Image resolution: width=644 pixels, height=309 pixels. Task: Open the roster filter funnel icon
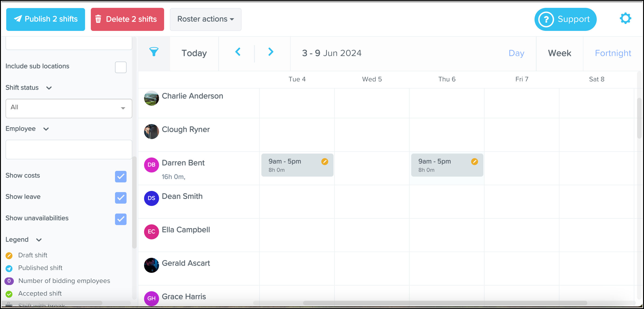point(154,52)
